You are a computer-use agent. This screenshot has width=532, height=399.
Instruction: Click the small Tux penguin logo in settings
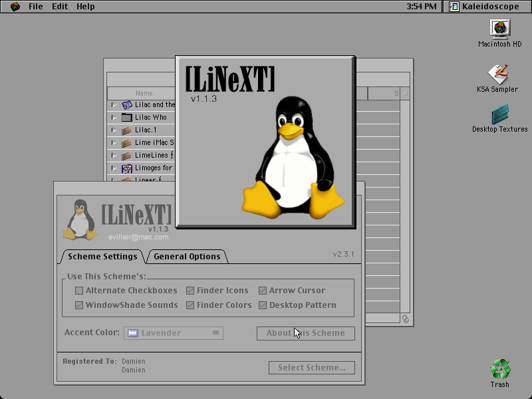80,219
